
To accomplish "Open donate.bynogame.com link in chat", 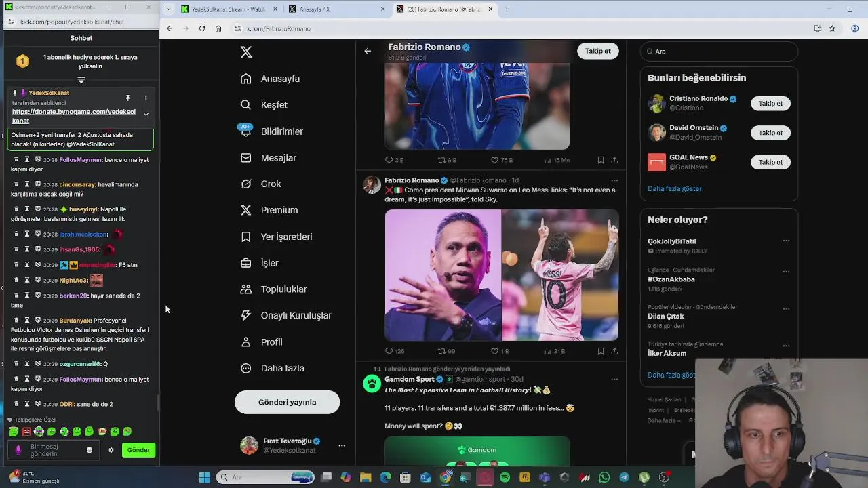I will tap(74, 116).
